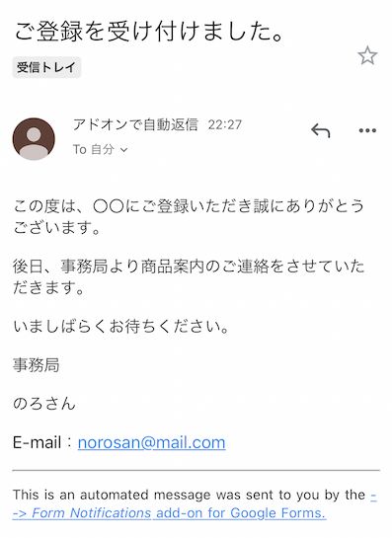Tap the 事務局 signature line
Image resolution: width=392 pixels, height=538 pixels.
tap(37, 365)
